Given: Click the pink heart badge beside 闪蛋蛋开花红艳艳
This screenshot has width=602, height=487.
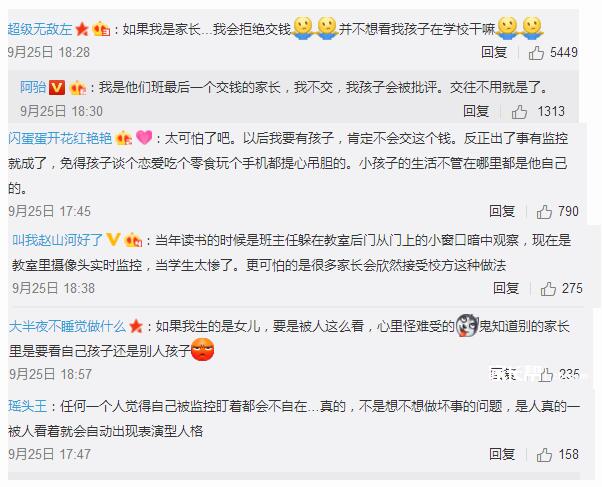Looking at the screenshot, I should [144, 137].
